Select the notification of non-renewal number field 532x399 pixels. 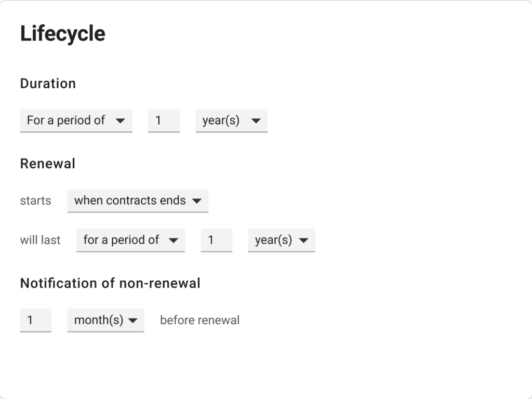(35, 320)
